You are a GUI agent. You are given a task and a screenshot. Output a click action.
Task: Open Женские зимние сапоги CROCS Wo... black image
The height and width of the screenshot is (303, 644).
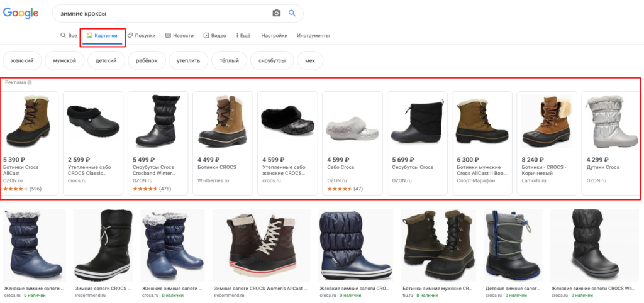[x=596, y=246]
